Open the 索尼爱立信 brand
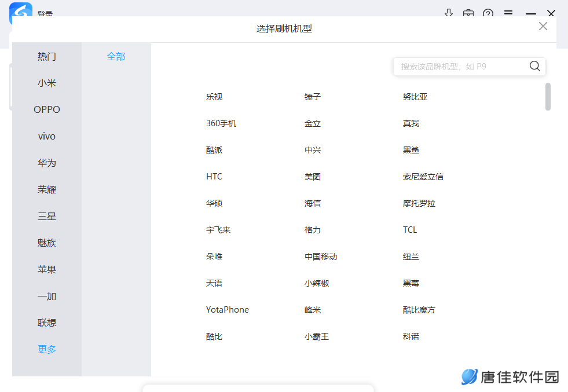 423,177
